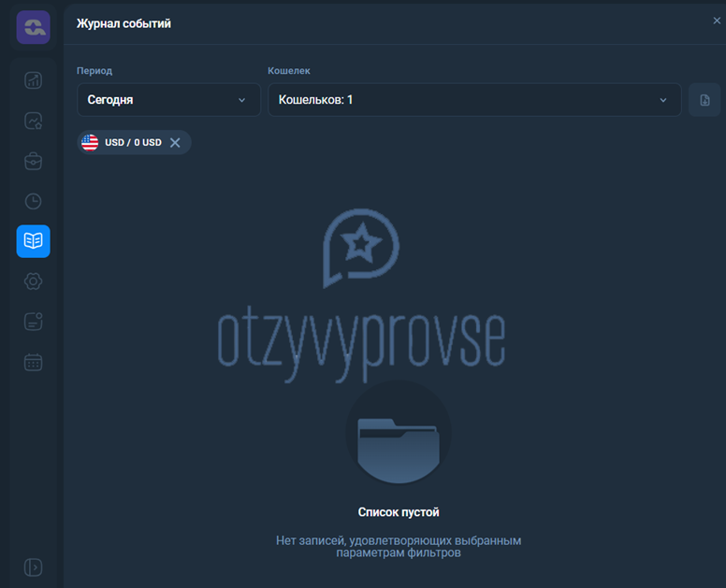Close the Журнал событий panel
This screenshot has height=588, width=726.
click(x=717, y=21)
